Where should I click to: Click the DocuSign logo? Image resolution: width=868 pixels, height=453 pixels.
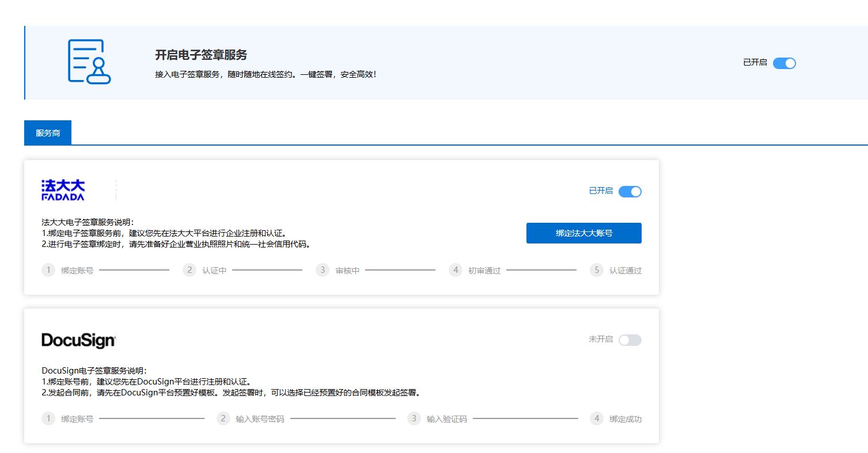click(x=79, y=341)
